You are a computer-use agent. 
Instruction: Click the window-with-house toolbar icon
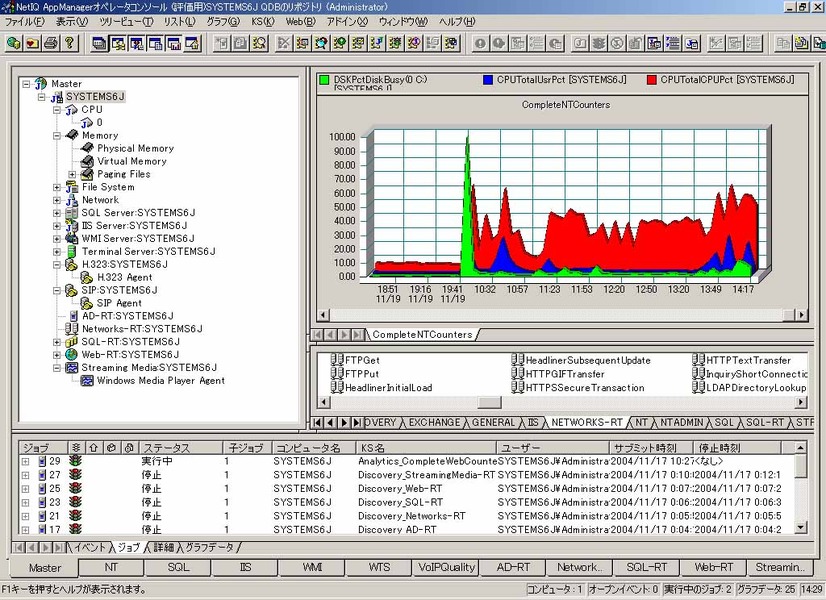pyautogui.click(x=193, y=43)
